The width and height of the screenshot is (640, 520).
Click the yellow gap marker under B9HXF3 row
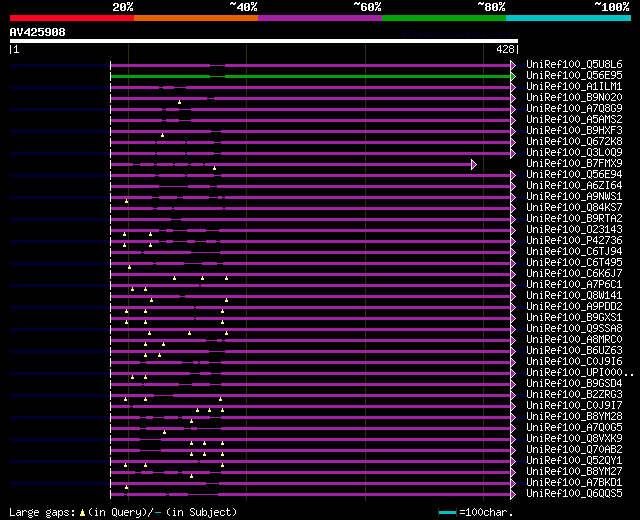pyautogui.click(x=162, y=135)
